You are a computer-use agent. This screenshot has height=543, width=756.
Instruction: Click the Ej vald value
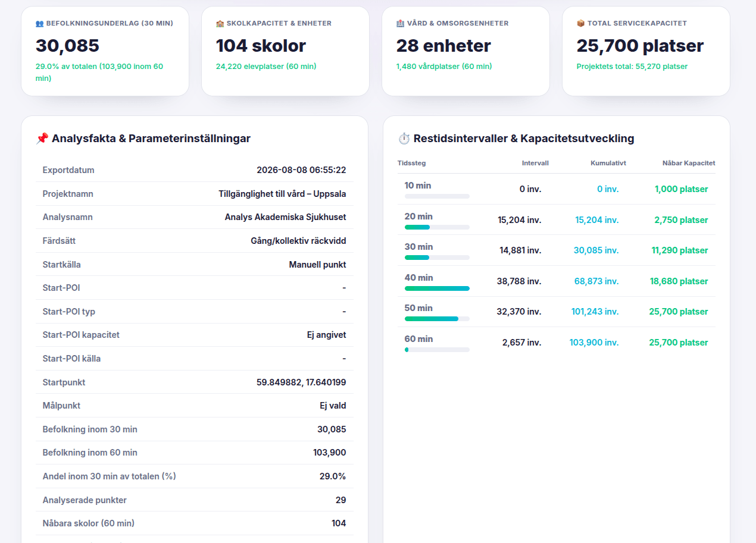(x=333, y=406)
